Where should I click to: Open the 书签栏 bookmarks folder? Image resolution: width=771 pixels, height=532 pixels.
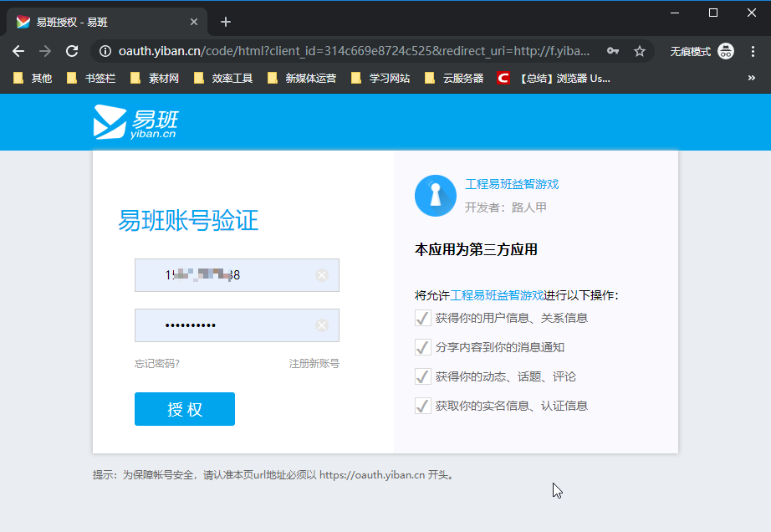[91, 78]
